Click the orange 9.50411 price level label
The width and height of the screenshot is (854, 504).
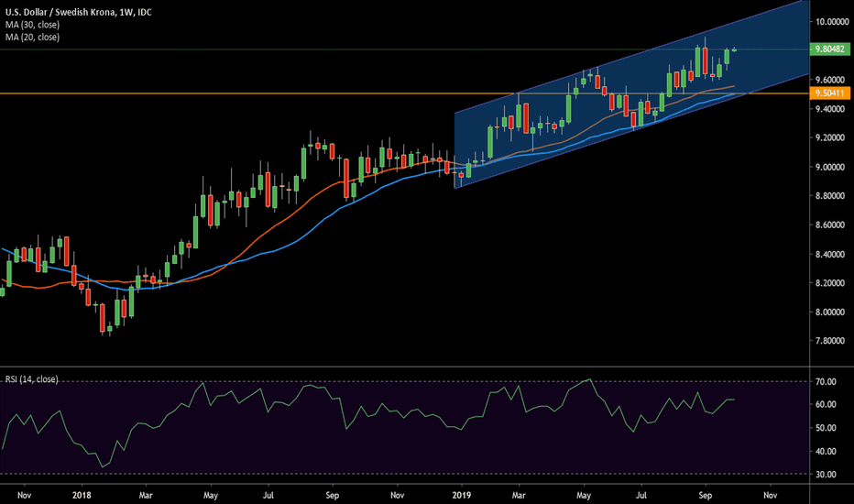pyautogui.click(x=829, y=93)
